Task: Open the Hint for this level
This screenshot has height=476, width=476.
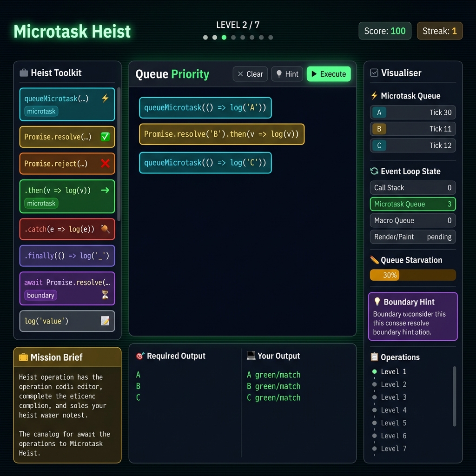Action: tap(287, 74)
